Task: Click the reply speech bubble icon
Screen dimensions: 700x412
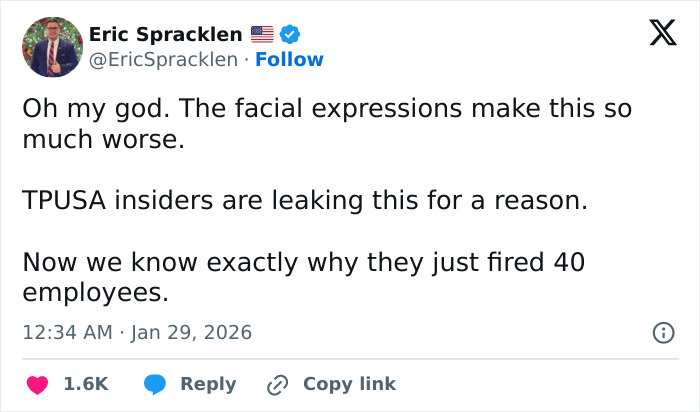Action: pos(155,384)
